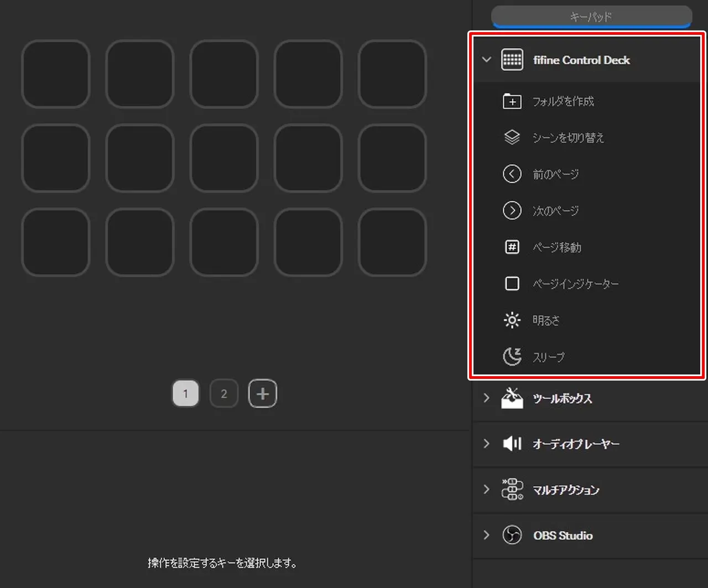Expand the OBS Studio category
The height and width of the screenshot is (588, 708).
tap(486, 535)
